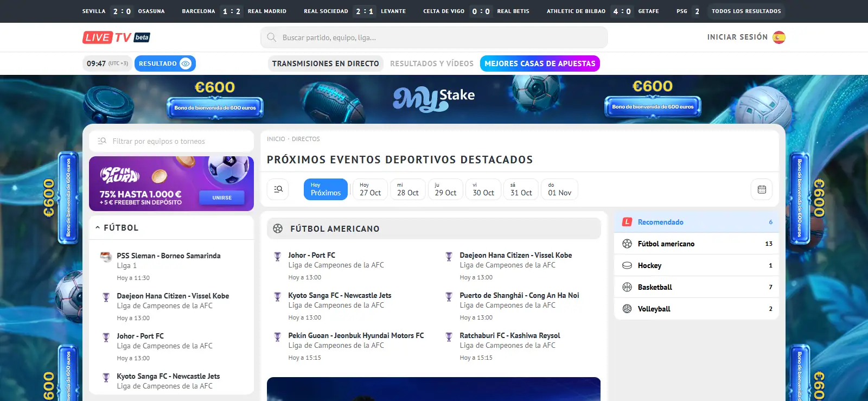This screenshot has height=401, width=868.
Task: Click the magnifier icon in search bar
Action: coord(272,37)
